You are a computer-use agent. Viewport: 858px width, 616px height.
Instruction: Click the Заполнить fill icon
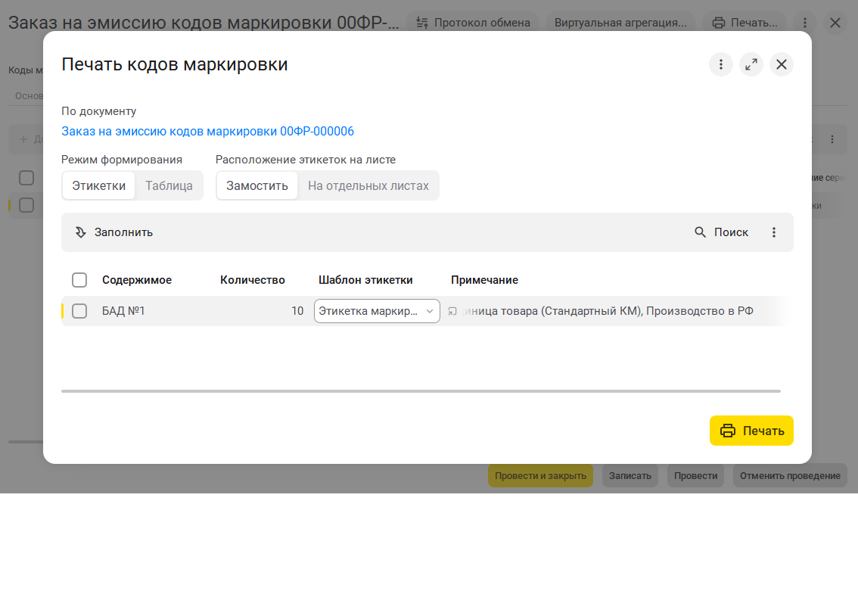click(x=80, y=232)
